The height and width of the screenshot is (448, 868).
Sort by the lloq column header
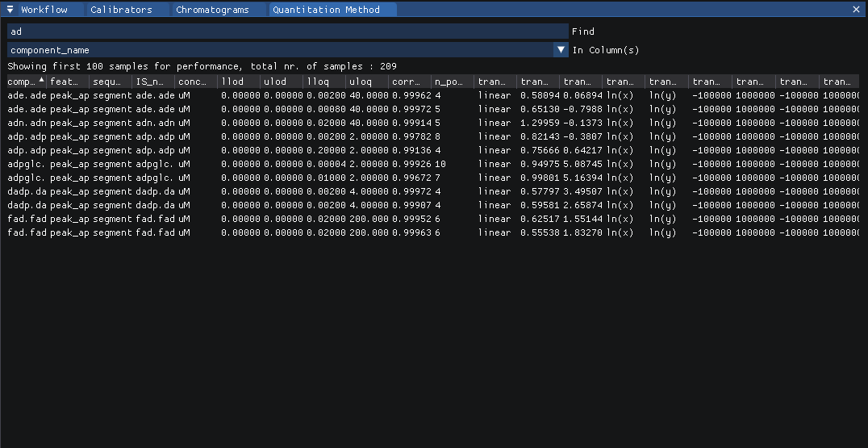324,82
